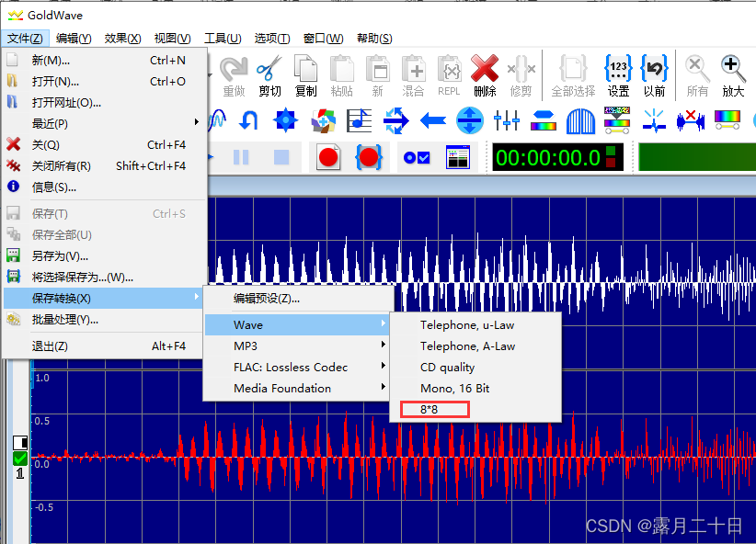Viewport: 756px width, 544px height.
Task: Open the Options (选项) menu
Action: point(272,38)
